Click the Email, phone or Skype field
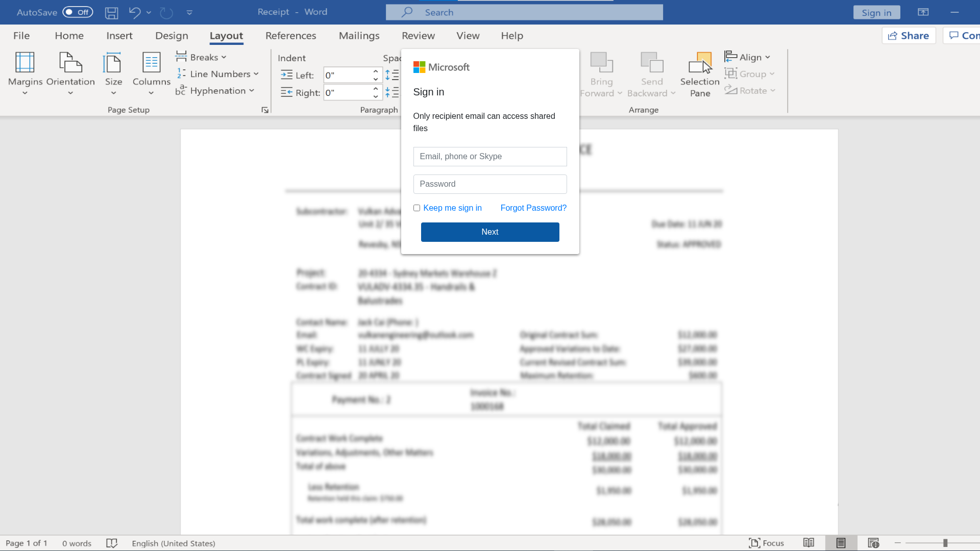Viewport: 980px width, 551px height. pyautogui.click(x=490, y=157)
